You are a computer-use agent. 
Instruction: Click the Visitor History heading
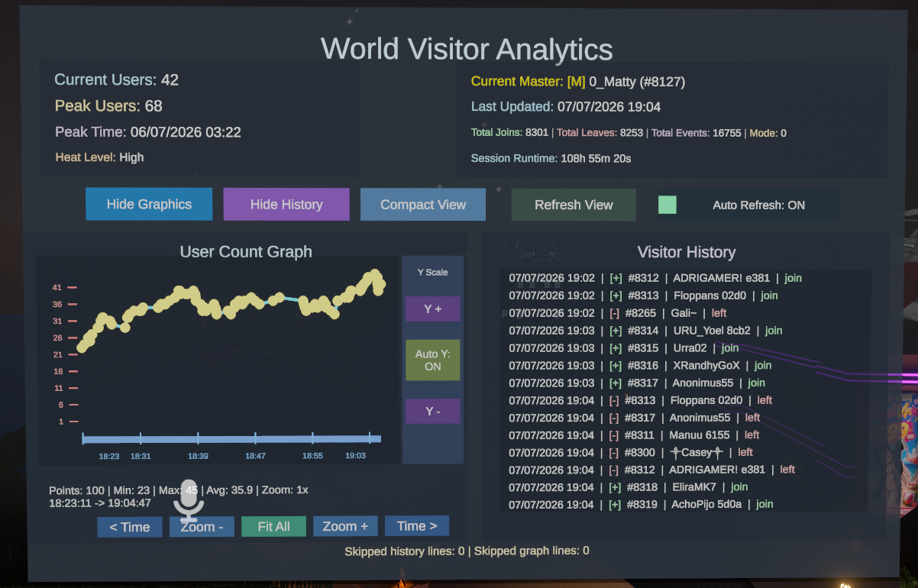coord(687,252)
